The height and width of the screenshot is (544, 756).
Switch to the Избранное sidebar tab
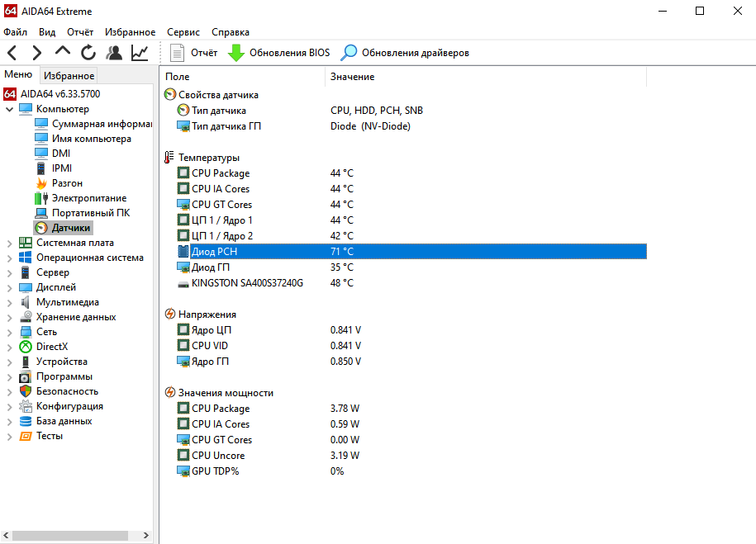pyautogui.click(x=69, y=76)
